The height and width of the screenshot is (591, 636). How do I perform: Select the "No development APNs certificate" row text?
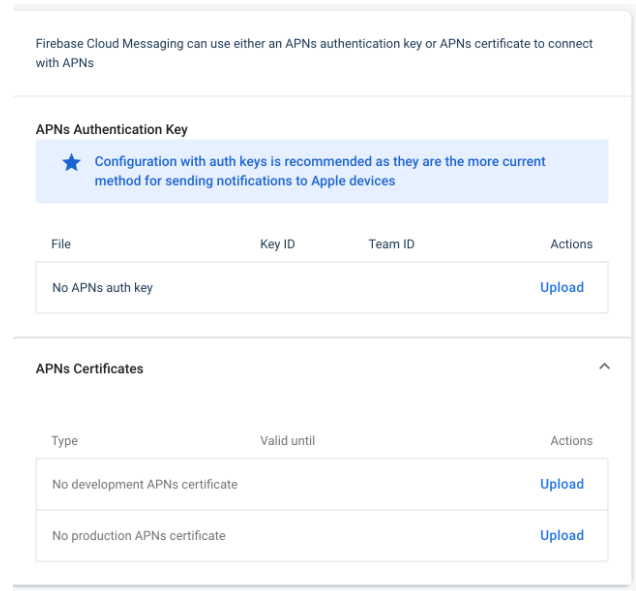point(145,484)
